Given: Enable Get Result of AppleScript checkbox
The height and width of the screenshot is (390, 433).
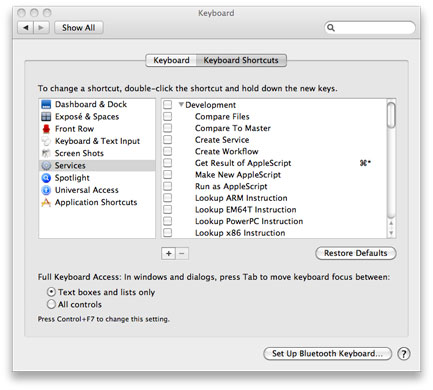Looking at the screenshot, I should [168, 163].
